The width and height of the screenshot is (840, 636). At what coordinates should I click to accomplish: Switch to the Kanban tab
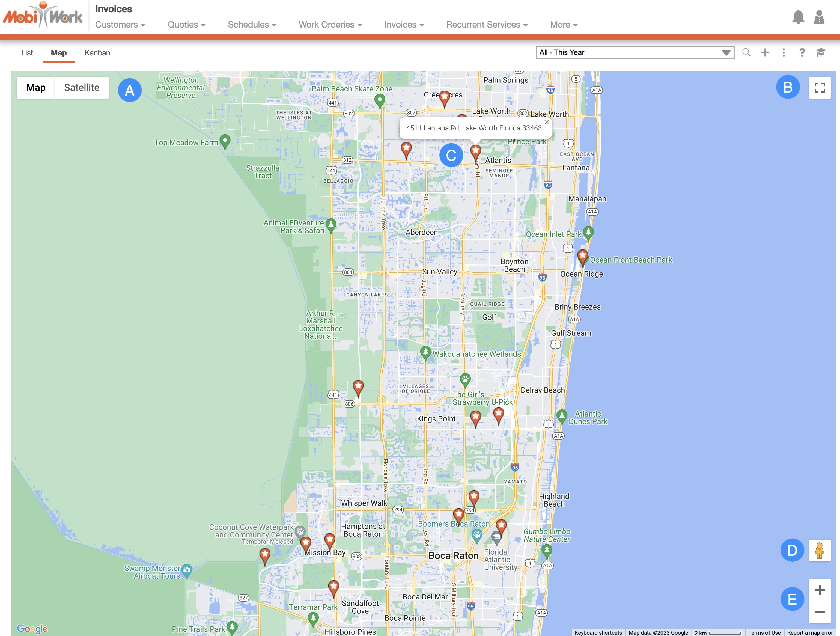(97, 53)
